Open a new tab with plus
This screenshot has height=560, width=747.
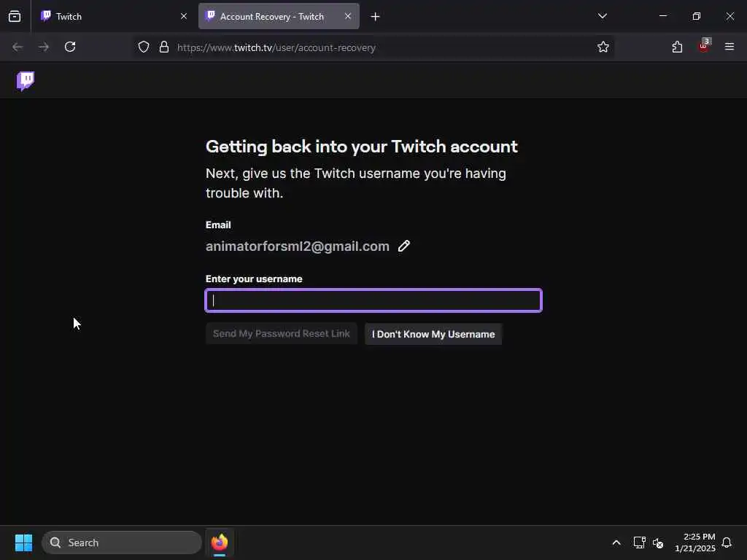375,17
